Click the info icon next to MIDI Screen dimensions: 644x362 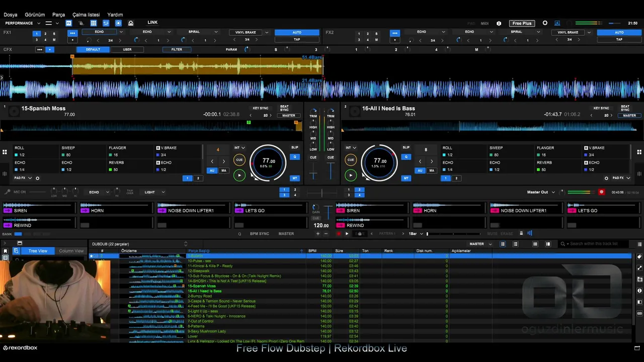499,23
